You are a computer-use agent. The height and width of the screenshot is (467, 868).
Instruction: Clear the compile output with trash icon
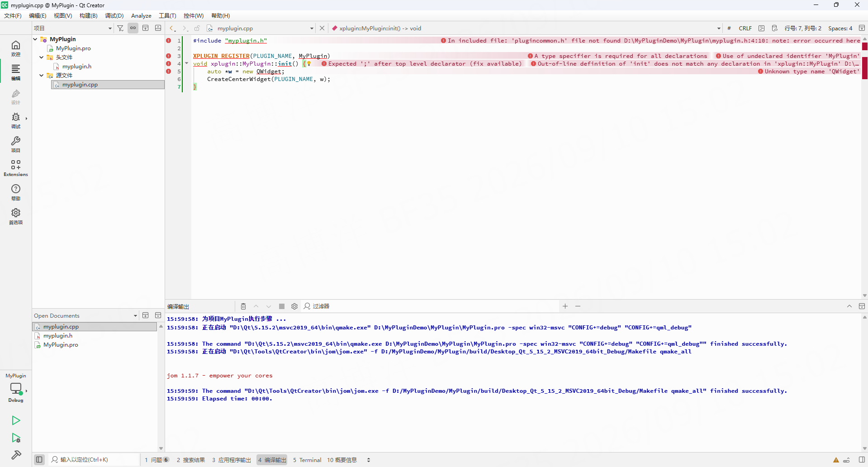click(x=243, y=306)
